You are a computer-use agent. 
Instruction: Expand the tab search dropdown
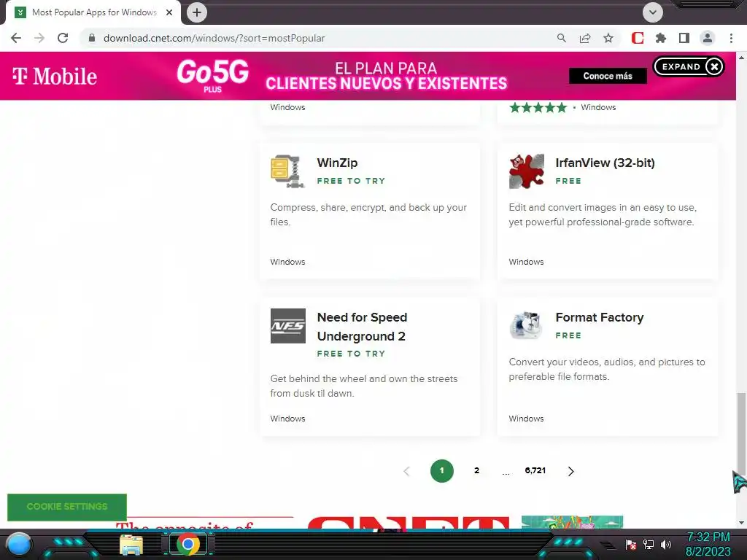pyautogui.click(x=653, y=12)
